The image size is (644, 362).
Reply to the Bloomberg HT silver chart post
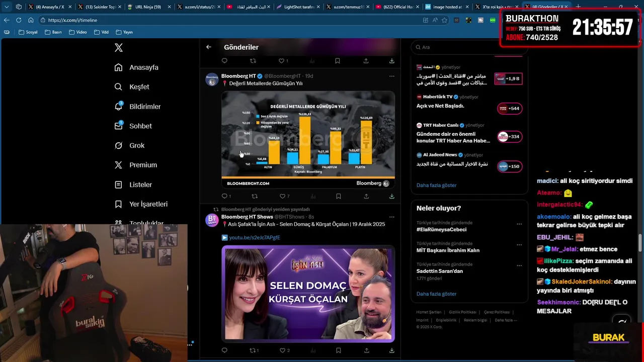(x=224, y=196)
